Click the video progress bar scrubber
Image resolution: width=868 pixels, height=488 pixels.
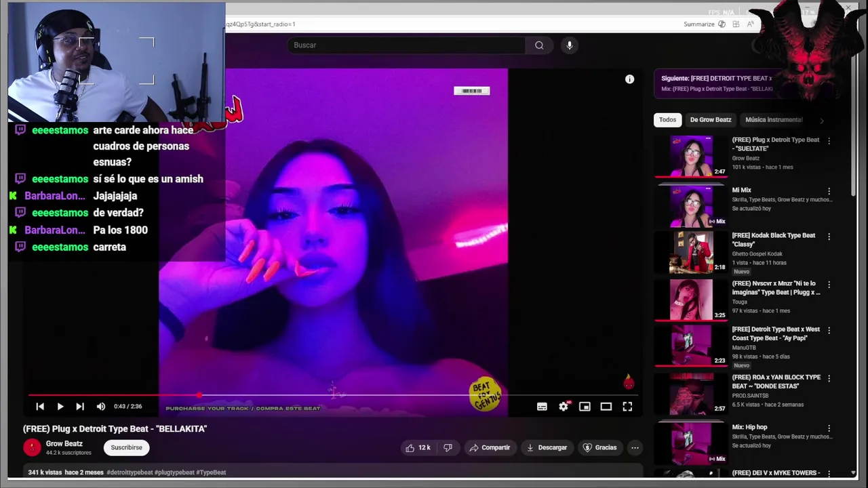pos(199,395)
